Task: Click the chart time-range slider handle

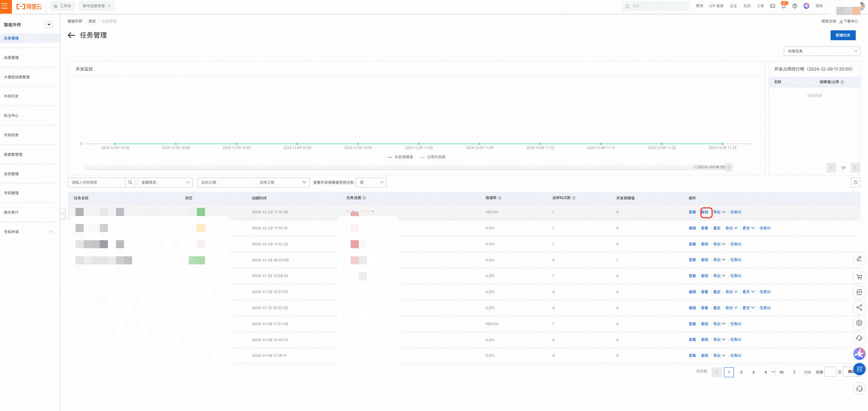Action: [729, 167]
